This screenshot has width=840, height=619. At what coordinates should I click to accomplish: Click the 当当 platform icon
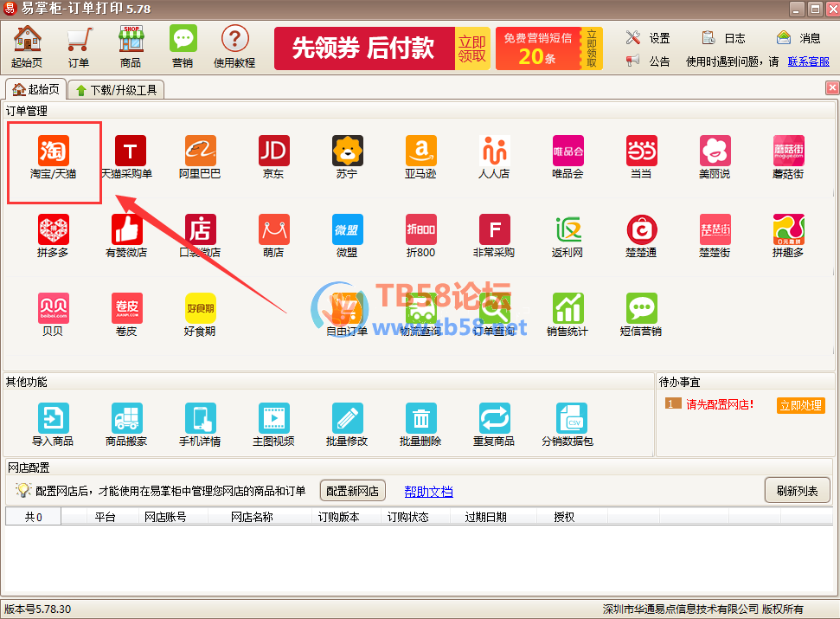(641, 157)
